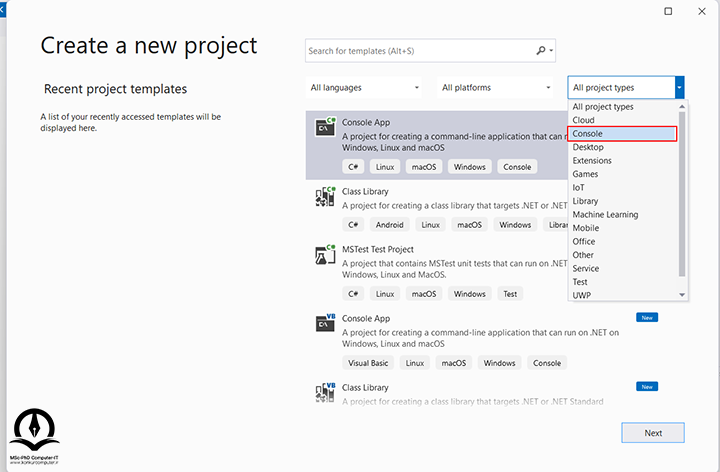Click the Visual Basic Class Library icon
The width and height of the screenshot is (720, 472).
tap(325, 393)
